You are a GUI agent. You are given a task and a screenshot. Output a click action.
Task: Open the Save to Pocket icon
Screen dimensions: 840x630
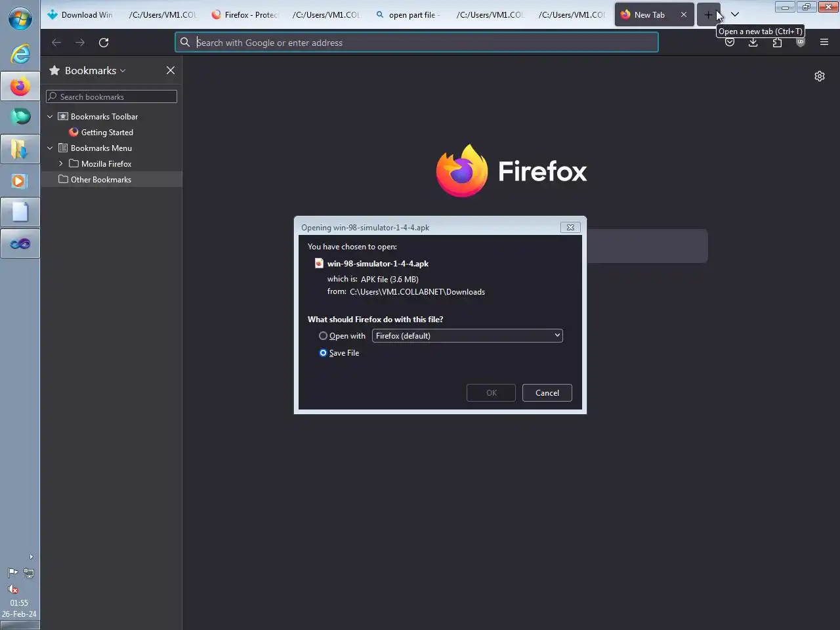pos(730,43)
